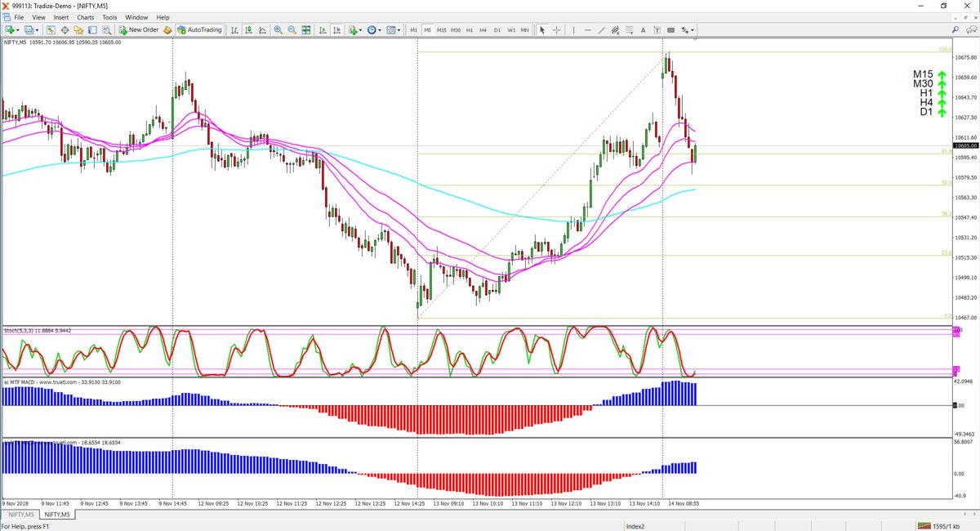Screen dimensions: 980x531
Task: Select the Crosshair tool
Action: [x=556, y=31]
